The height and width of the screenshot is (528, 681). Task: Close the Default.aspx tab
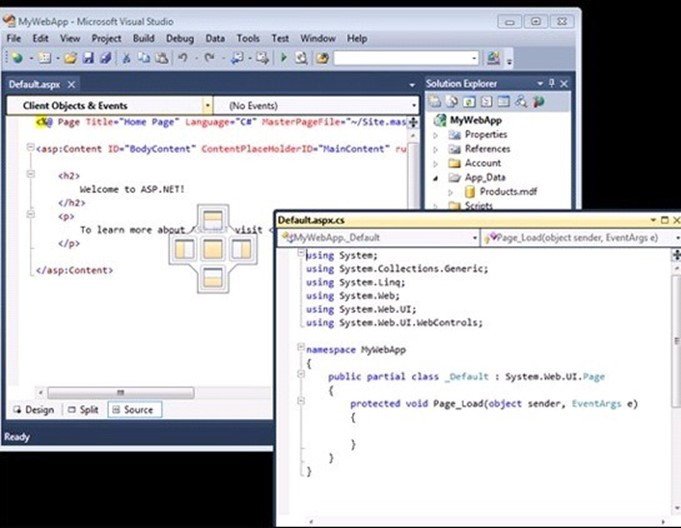click(71, 85)
